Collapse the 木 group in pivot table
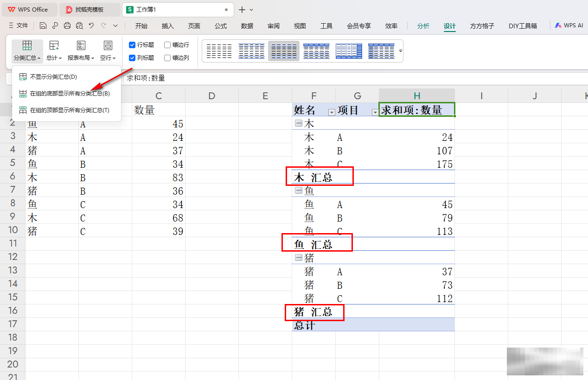588x380 pixels. coord(299,123)
